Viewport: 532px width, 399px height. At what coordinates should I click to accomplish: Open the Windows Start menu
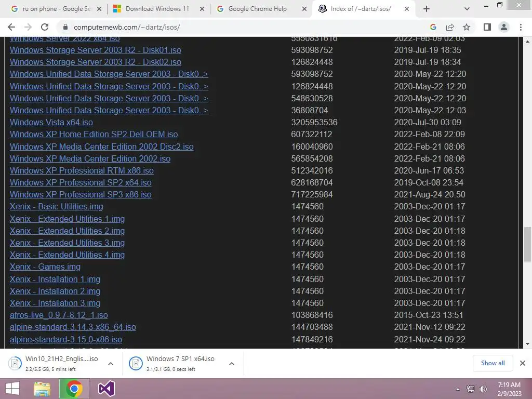click(12, 389)
